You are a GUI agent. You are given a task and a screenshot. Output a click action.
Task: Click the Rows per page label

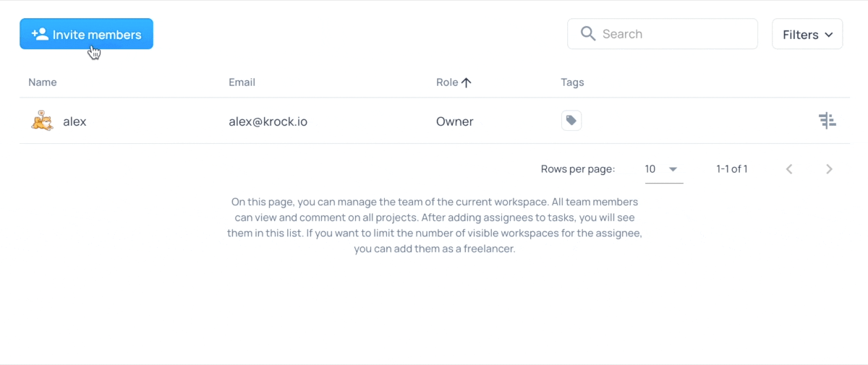pos(578,169)
